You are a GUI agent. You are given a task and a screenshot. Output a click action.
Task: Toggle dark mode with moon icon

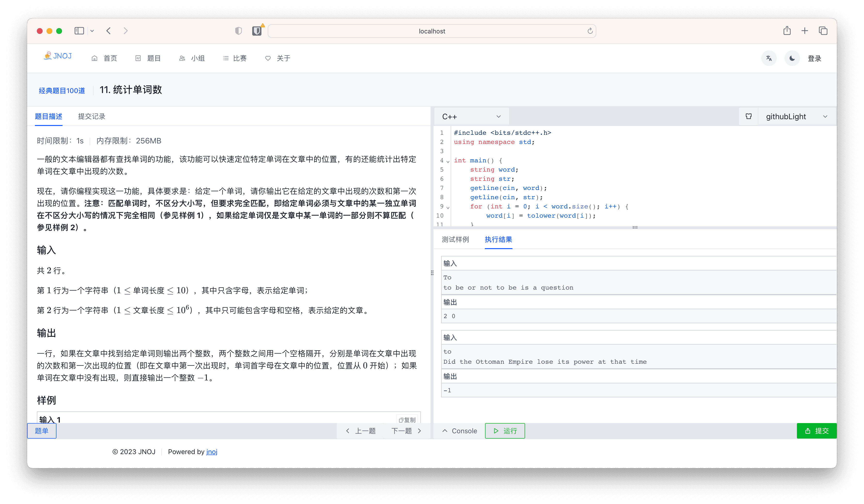tap(792, 58)
